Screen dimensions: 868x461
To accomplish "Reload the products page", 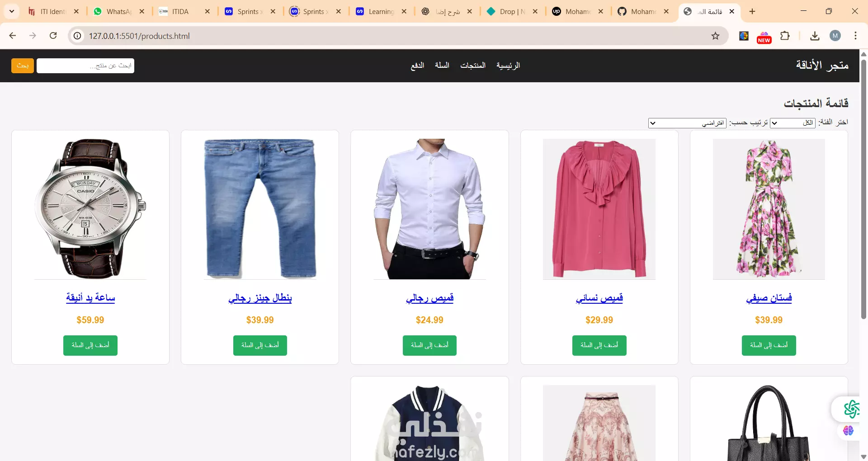I will pos(53,36).
